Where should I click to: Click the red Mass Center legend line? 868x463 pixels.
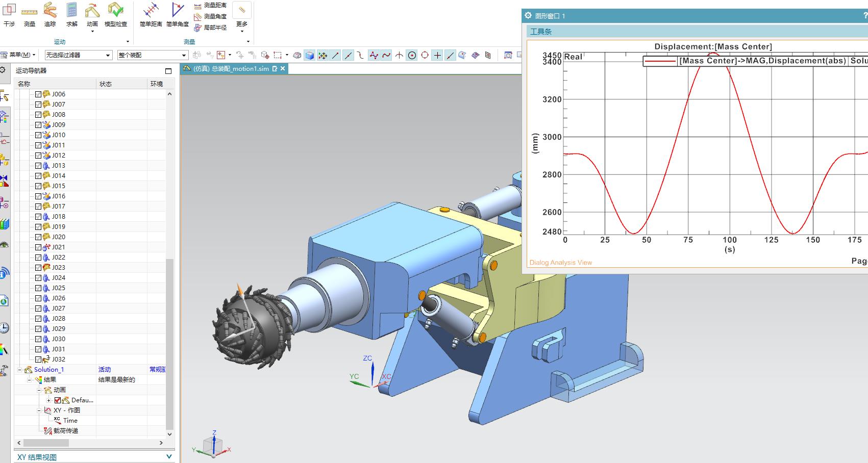660,61
